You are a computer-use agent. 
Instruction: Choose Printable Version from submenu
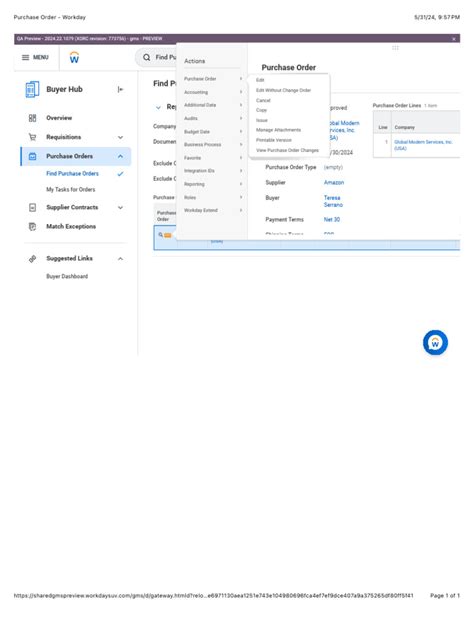click(274, 140)
